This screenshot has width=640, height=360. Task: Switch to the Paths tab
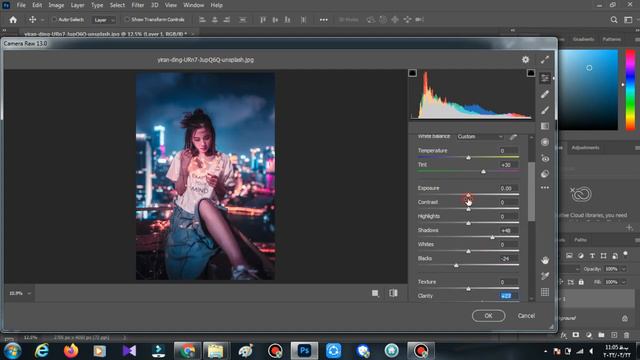click(580, 240)
